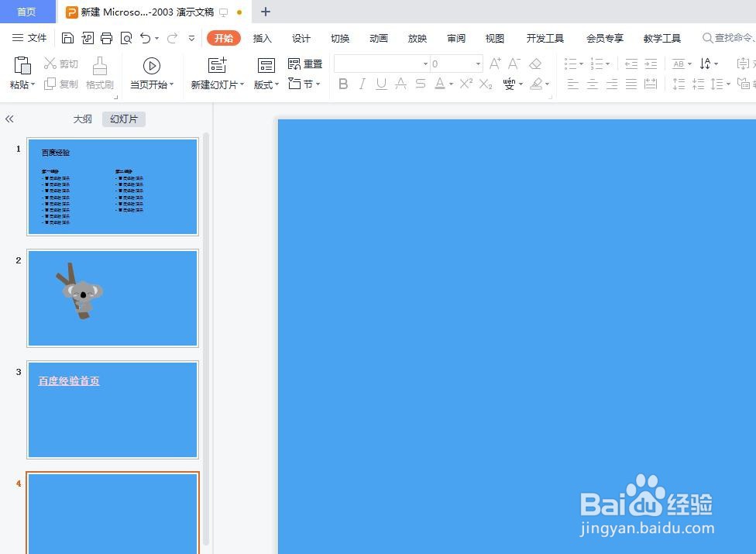The image size is (756, 554).
Task: Open the Home (首页) tab
Action: coord(26,12)
